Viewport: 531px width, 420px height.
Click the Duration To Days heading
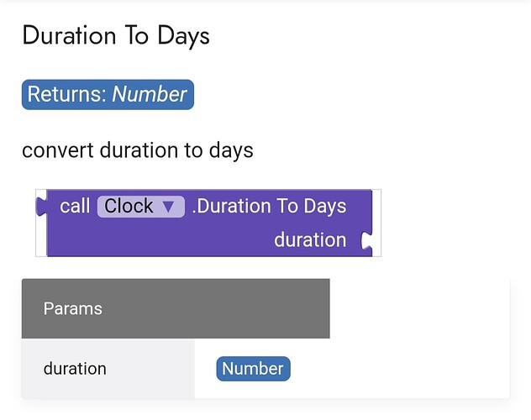(116, 36)
